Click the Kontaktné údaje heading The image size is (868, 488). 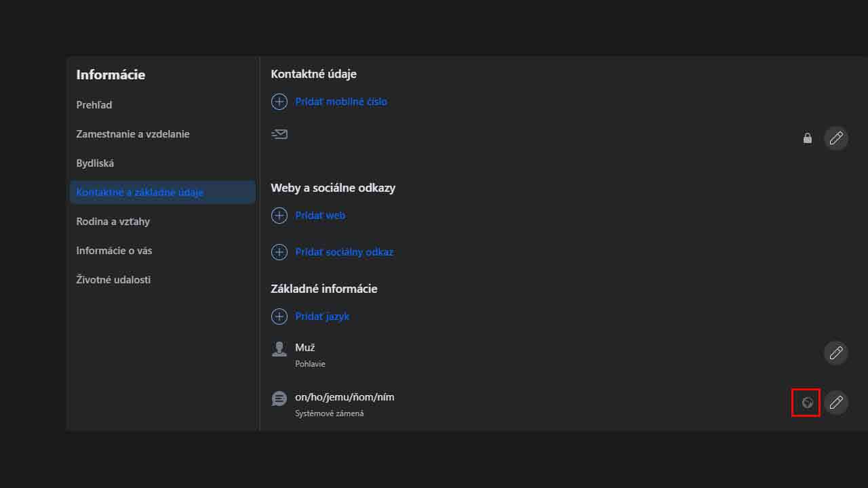pyautogui.click(x=313, y=74)
